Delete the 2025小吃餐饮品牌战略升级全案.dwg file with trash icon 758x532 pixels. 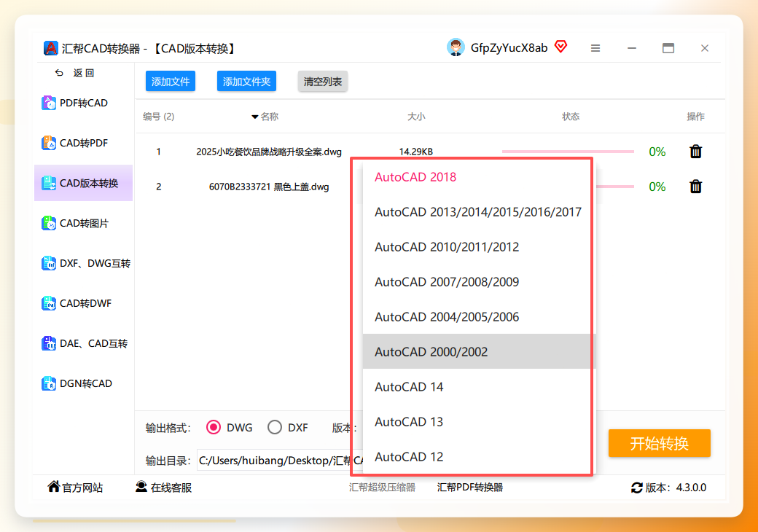point(695,152)
